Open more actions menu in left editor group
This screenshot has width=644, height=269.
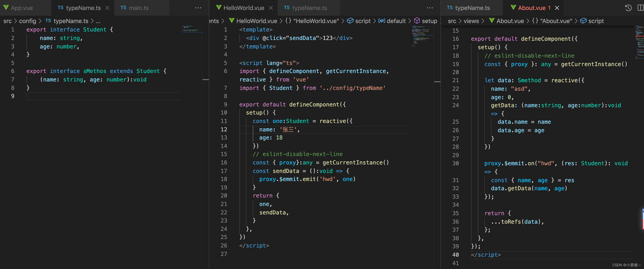(x=198, y=8)
